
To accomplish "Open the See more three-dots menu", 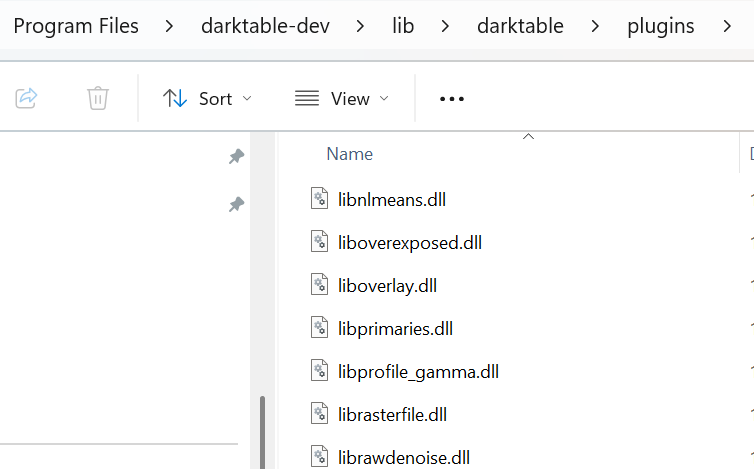I will [452, 98].
